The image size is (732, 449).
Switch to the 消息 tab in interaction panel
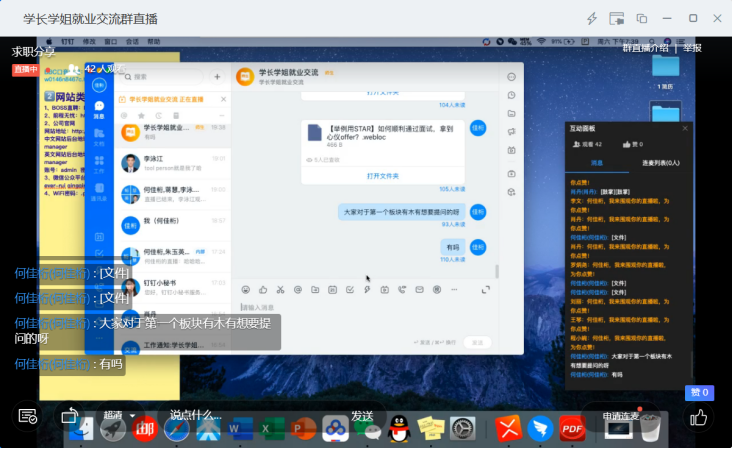[x=596, y=162]
